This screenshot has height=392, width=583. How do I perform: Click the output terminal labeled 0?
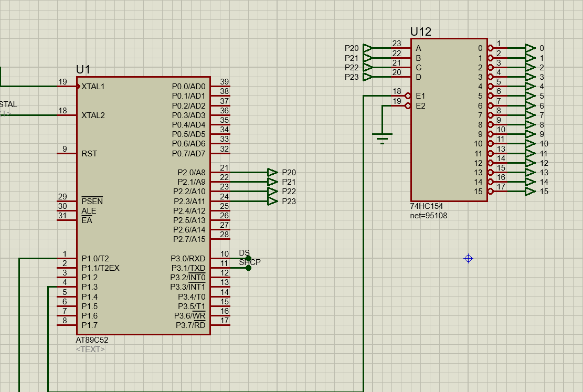point(530,48)
